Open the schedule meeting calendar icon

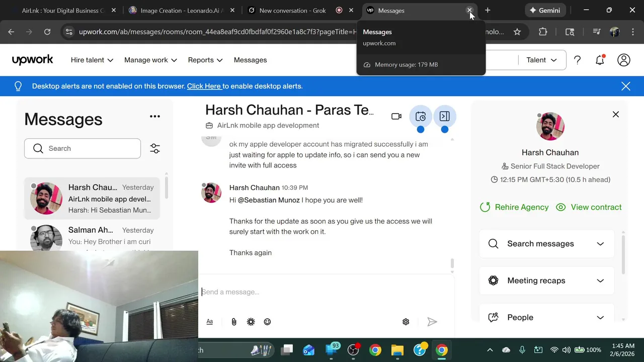tap(421, 117)
